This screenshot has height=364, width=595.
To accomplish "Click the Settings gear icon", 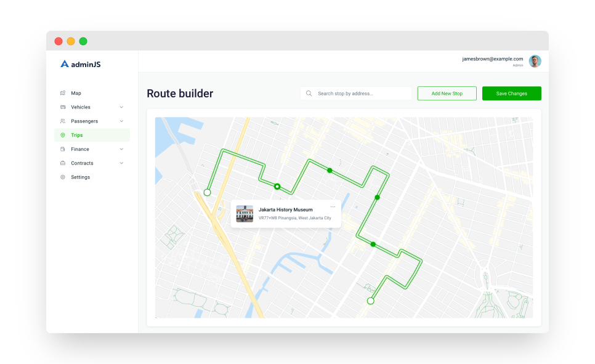I will [x=63, y=177].
